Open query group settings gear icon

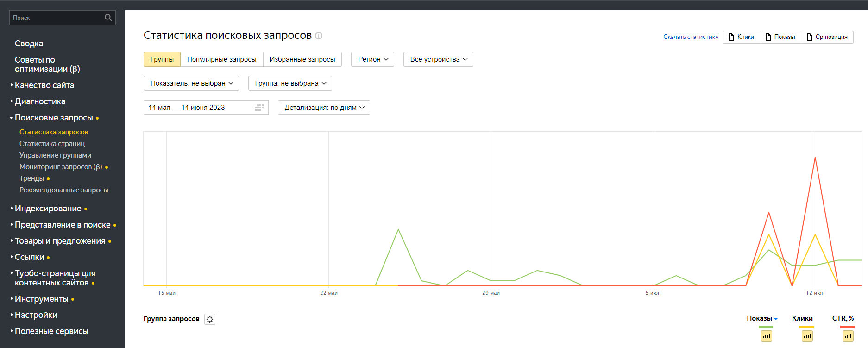click(x=210, y=319)
